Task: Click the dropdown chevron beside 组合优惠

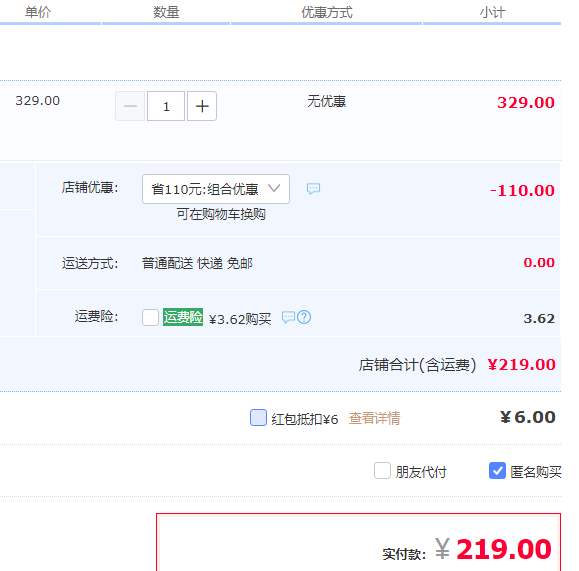Action: pyautogui.click(x=274, y=188)
